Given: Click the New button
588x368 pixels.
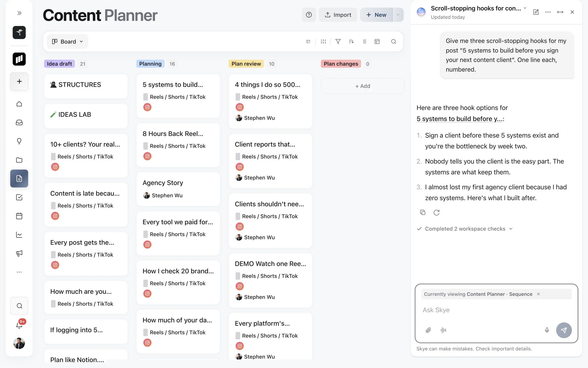Looking at the screenshot, I should [376, 15].
